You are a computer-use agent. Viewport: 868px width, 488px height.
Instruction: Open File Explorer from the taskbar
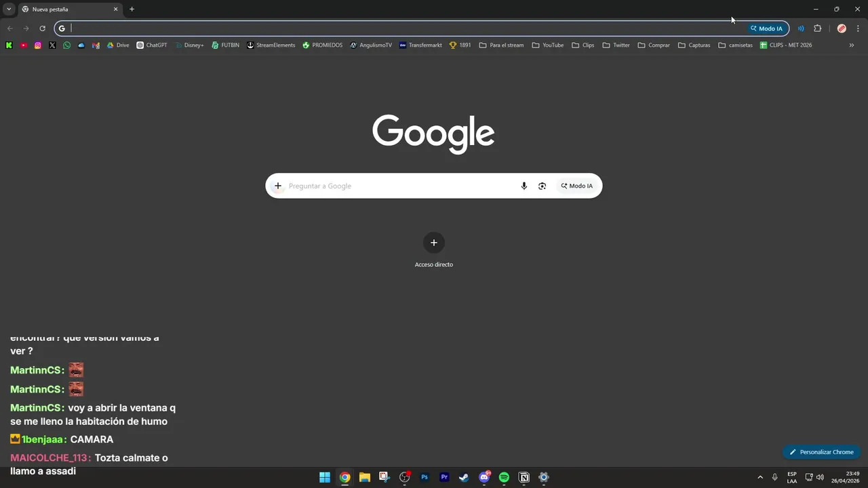[x=364, y=477]
